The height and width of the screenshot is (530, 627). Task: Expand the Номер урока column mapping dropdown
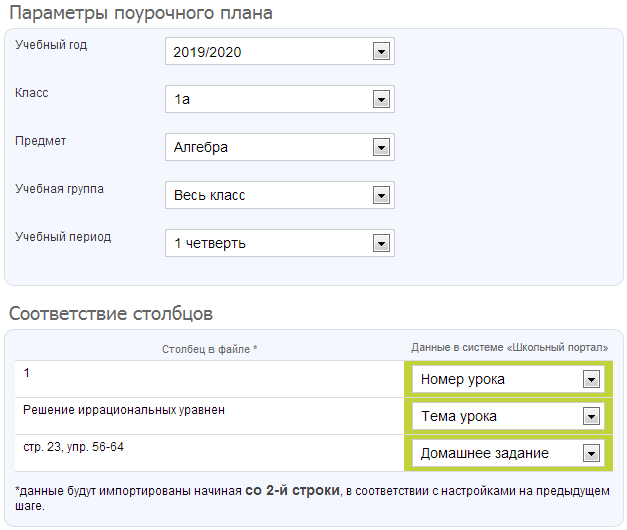(x=508, y=380)
